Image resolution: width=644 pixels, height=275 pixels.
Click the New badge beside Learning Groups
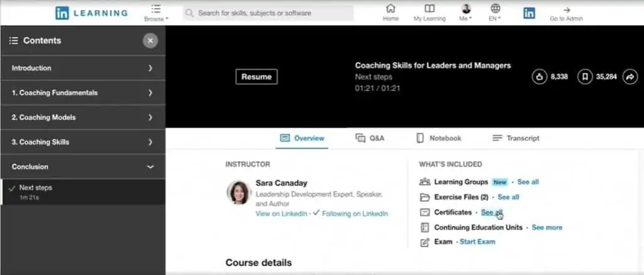[x=500, y=182]
